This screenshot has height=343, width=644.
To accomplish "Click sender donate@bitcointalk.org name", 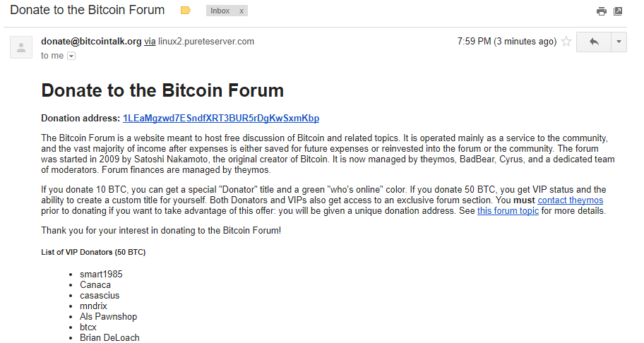I will [x=91, y=42].
